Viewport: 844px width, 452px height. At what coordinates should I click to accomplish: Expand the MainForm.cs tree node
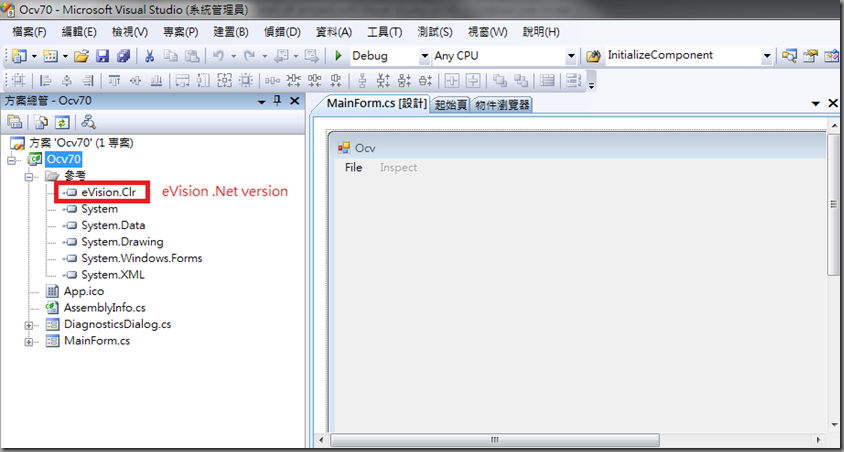[x=29, y=342]
